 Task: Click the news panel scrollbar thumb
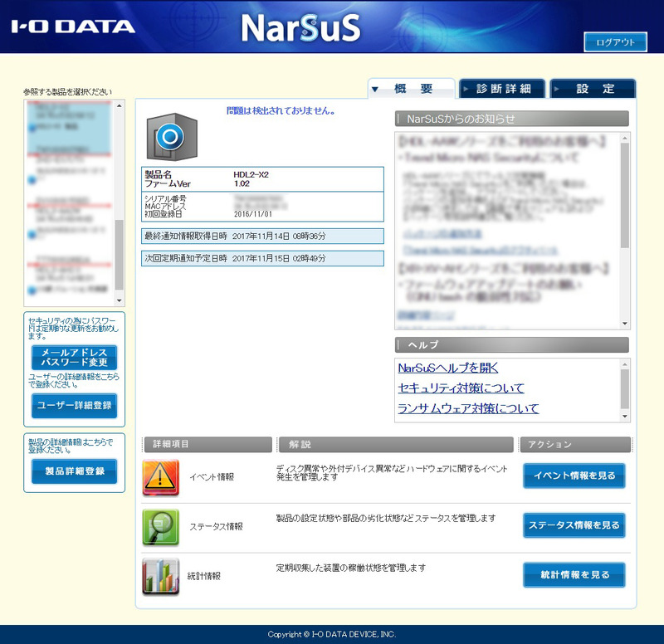(x=625, y=196)
